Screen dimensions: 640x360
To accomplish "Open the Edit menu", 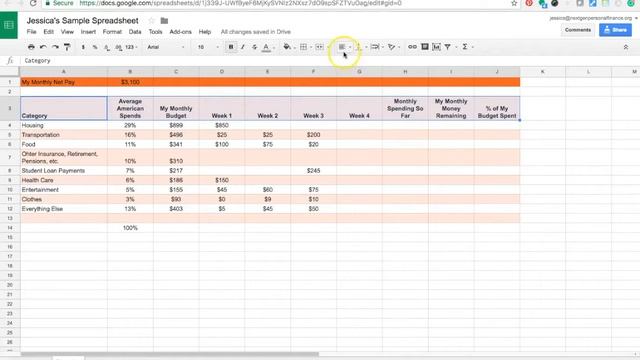I will point(48,32).
